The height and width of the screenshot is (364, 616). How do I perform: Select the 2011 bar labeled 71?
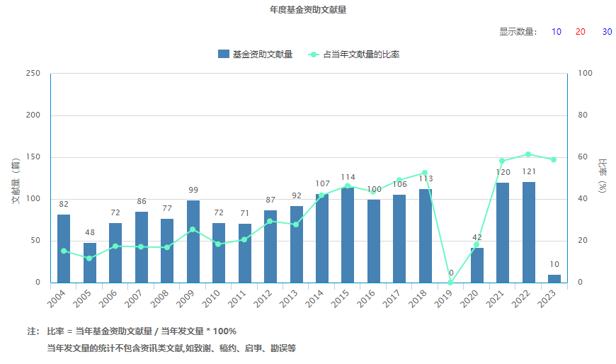[x=245, y=253]
